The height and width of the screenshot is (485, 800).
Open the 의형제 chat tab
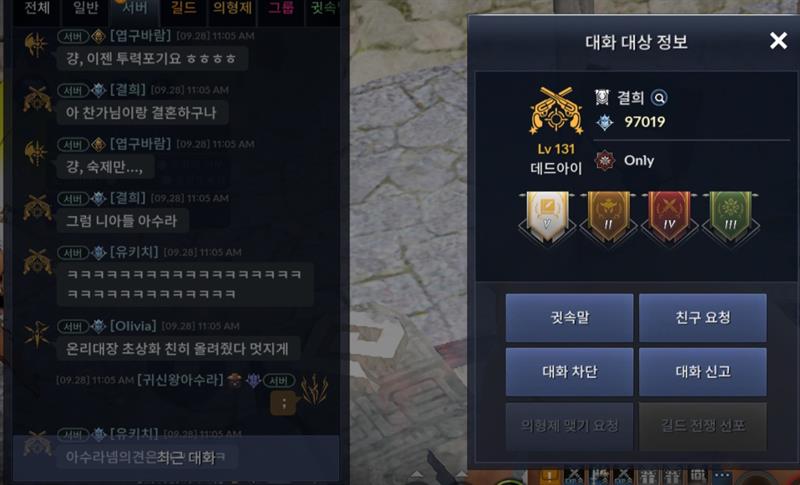point(232,9)
